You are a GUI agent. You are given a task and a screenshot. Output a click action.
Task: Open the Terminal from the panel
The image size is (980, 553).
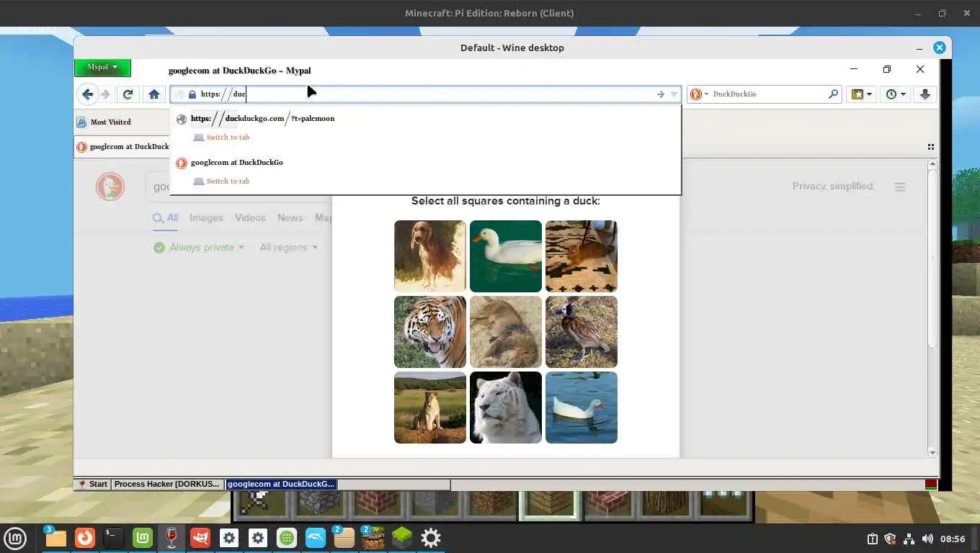[x=114, y=538]
